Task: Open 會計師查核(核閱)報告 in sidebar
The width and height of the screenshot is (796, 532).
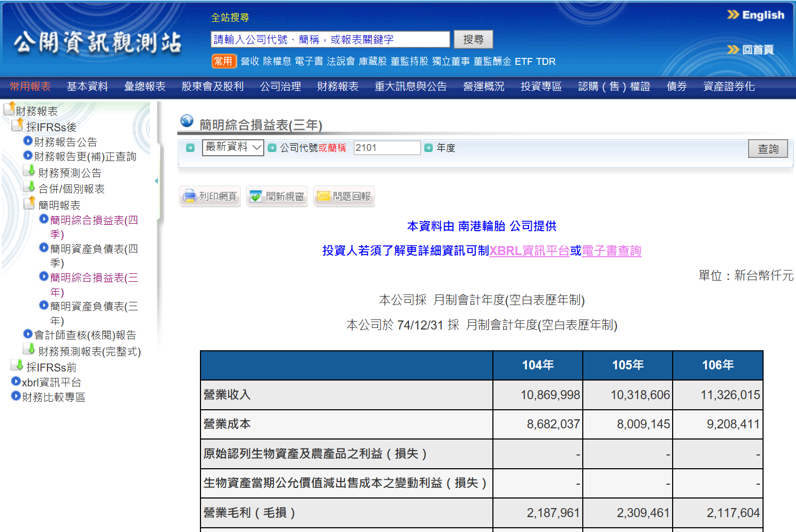Action: (85, 335)
